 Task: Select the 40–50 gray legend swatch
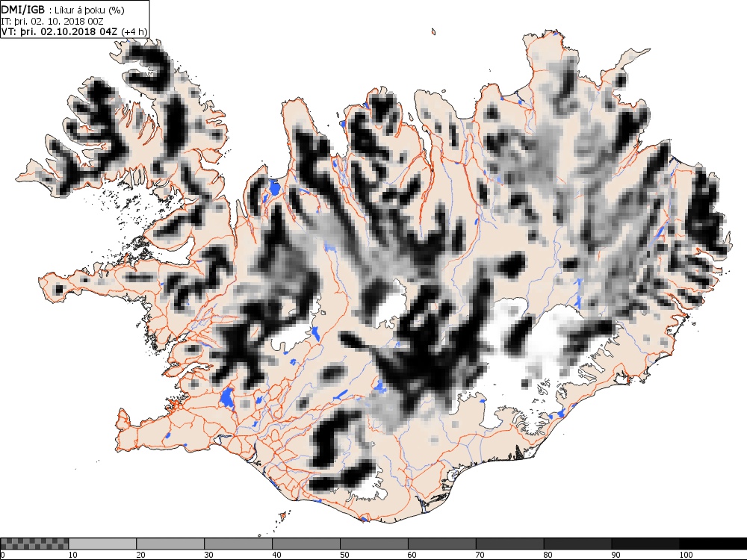pos(306,544)
